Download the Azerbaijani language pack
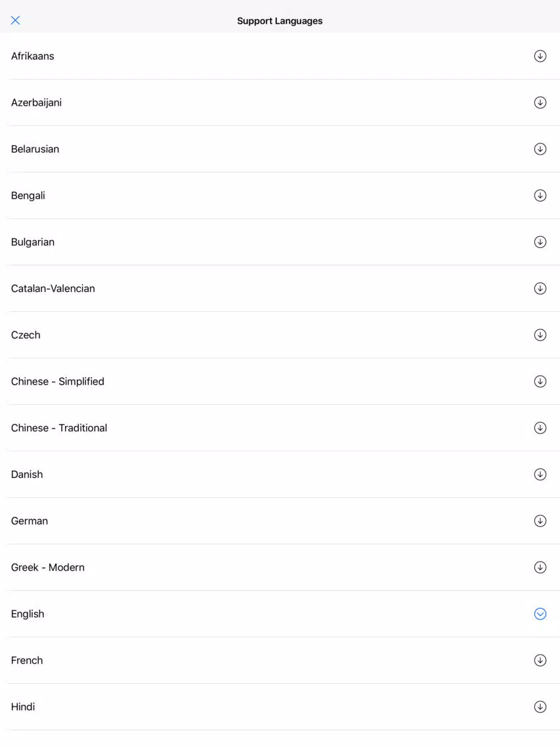 540,103
